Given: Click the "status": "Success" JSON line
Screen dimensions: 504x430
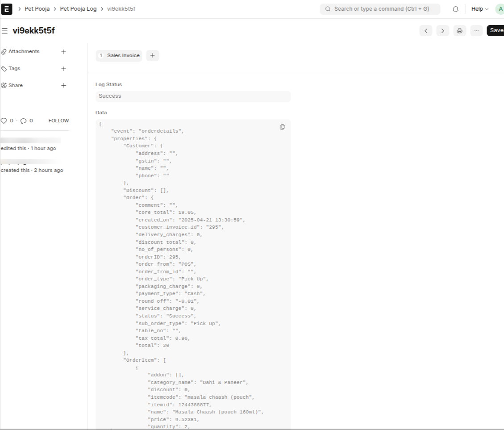Looking at the screenshot, I should click(x=166, y=316).
